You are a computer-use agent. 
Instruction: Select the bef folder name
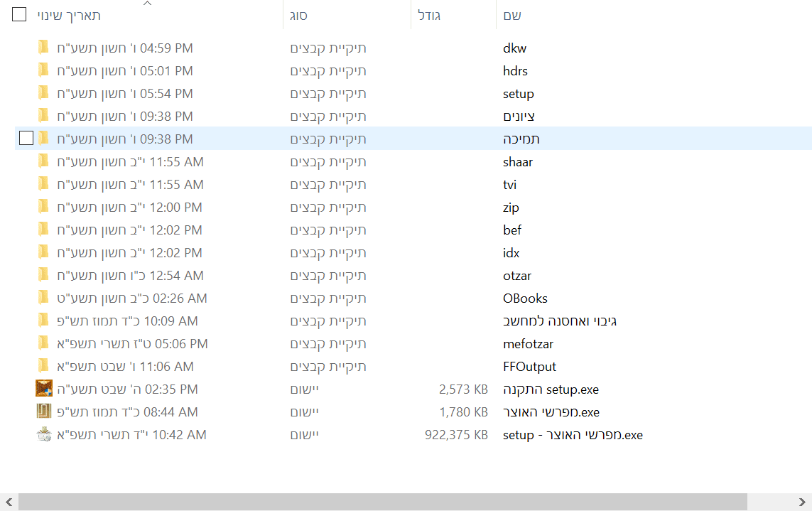[512, 230]
